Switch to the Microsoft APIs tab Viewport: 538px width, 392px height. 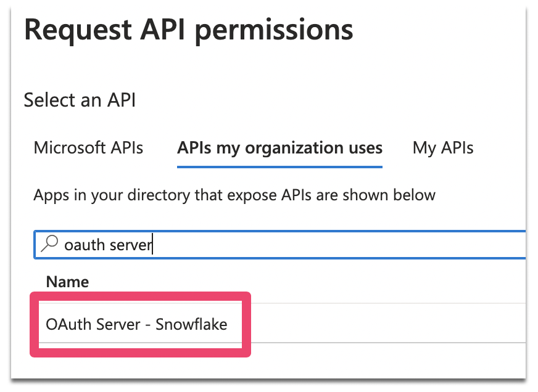pos(88,148)
